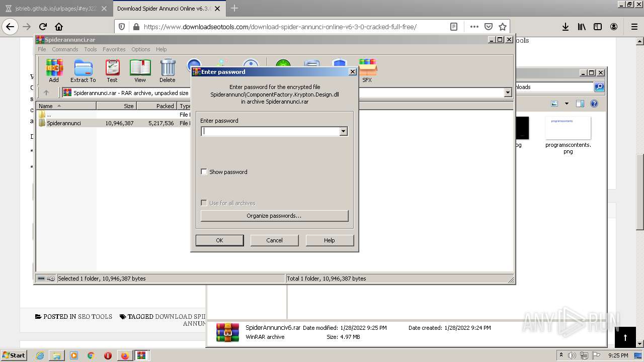Click scroll-to-top arrow button on webpage
644x362 pixels.
[x=625, y=337]
